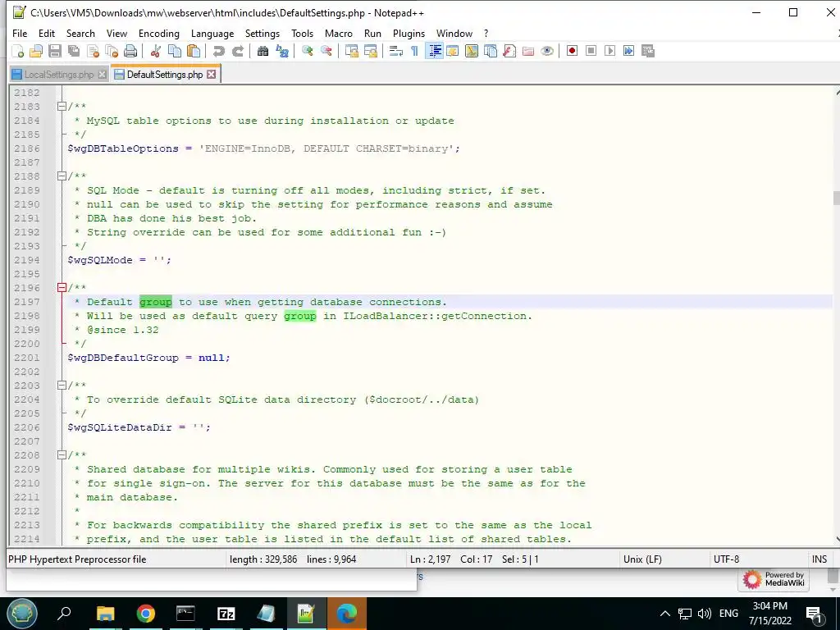Click the Cut scissors icon
The width and height of the screenshot is (840, 630).
(x=156, y=51)
